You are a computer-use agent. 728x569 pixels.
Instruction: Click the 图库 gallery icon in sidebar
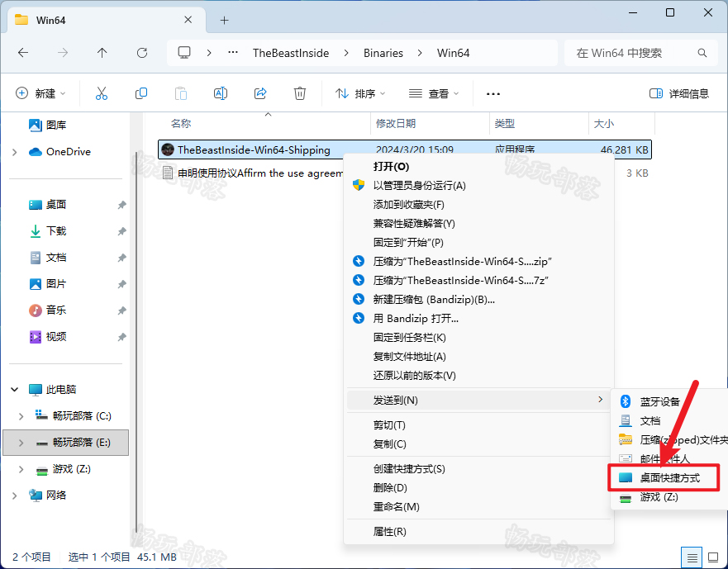pos(36,125)
